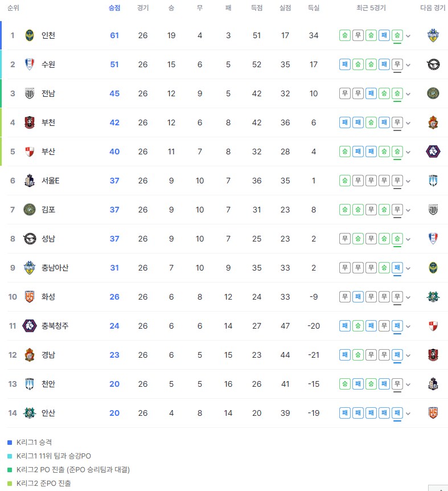This screenshot has height=491, width=448.
Task: Click the 수원 team logo
Action: (x=30, y=64)
